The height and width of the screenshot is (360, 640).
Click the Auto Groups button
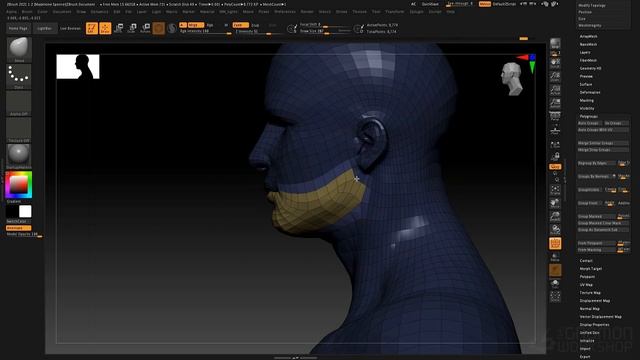coord(589,123)
